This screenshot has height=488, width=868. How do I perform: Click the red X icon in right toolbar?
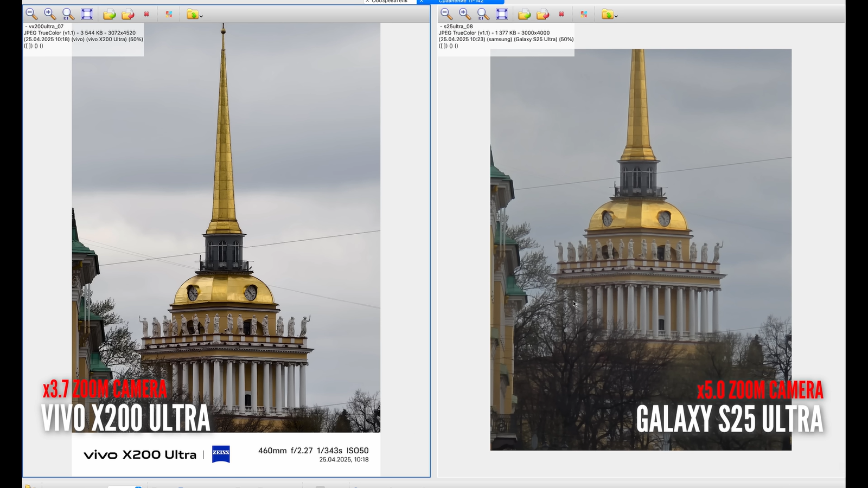pyautogui.click(x=561, y=14)
